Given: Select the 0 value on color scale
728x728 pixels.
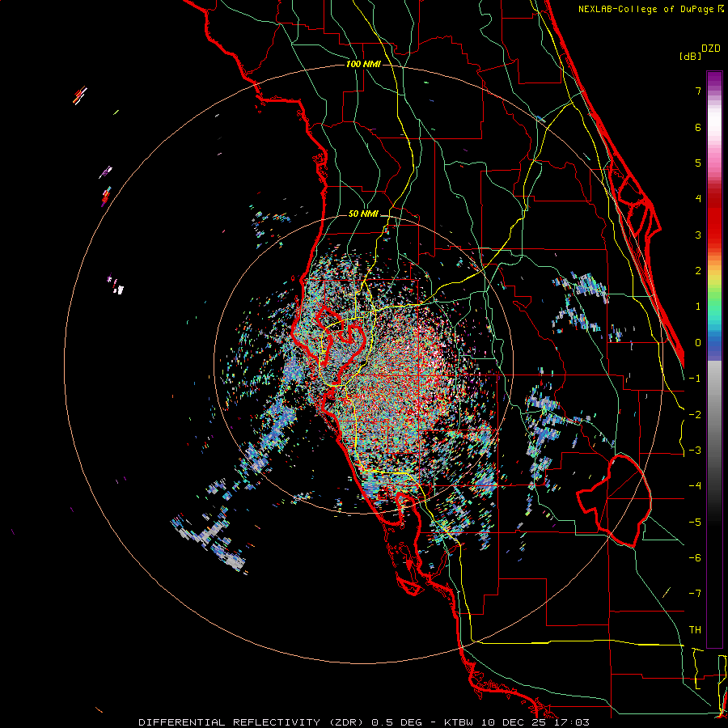Looking at the screenshot, I should click(698, 343).
